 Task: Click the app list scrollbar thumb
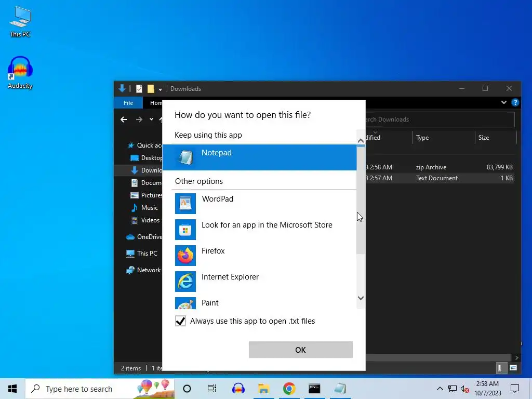coord(361,199)
